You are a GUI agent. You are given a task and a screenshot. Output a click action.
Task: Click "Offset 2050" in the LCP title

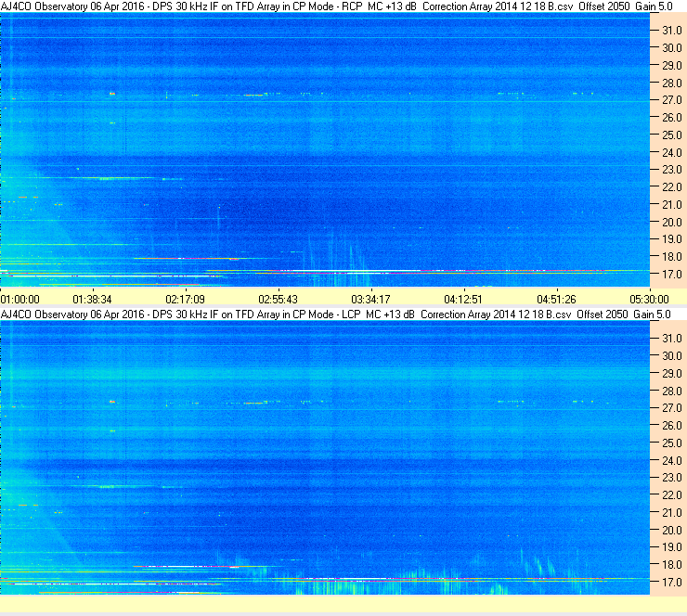click(603, 314)
